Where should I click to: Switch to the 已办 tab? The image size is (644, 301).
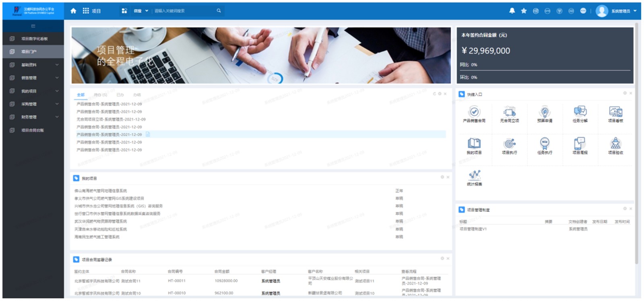(120, 95)
